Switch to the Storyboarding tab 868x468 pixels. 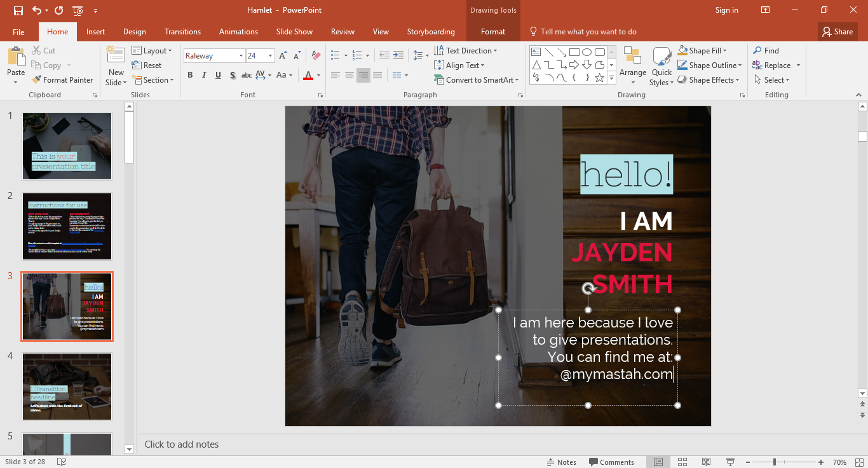pyautogui.click(x=431, y=32)
